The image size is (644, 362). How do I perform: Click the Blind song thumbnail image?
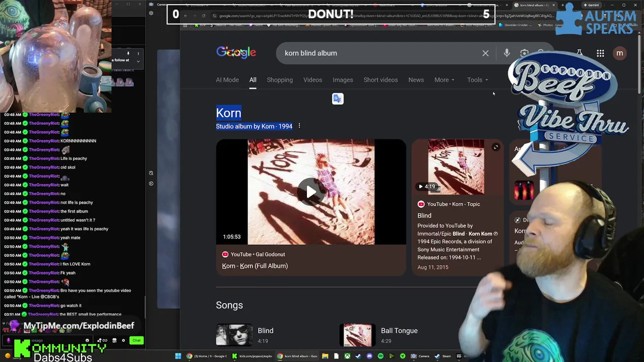pyautogui.click(x=234, y=335)
